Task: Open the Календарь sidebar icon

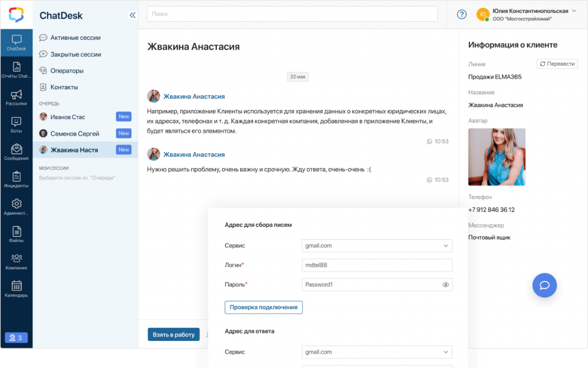Action: (x=16, y=289)
